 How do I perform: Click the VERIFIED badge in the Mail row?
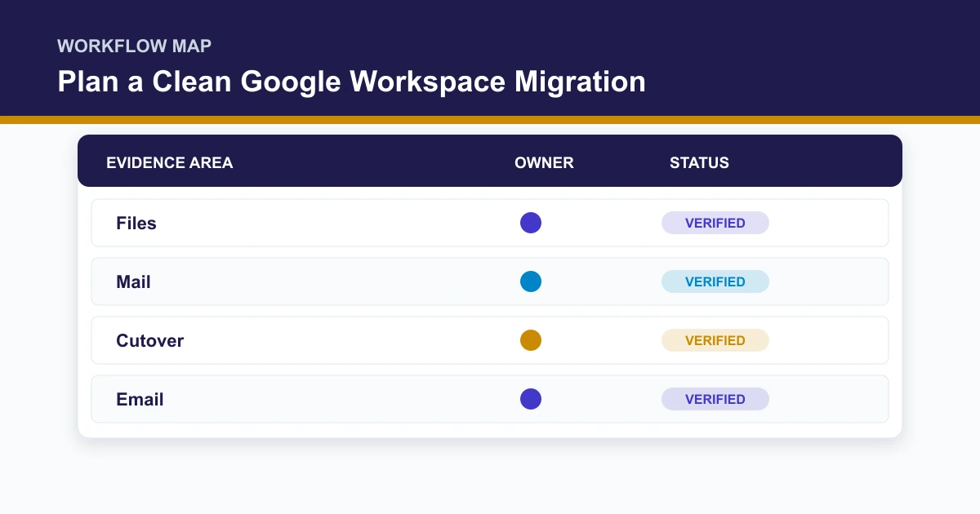[715, 281]
